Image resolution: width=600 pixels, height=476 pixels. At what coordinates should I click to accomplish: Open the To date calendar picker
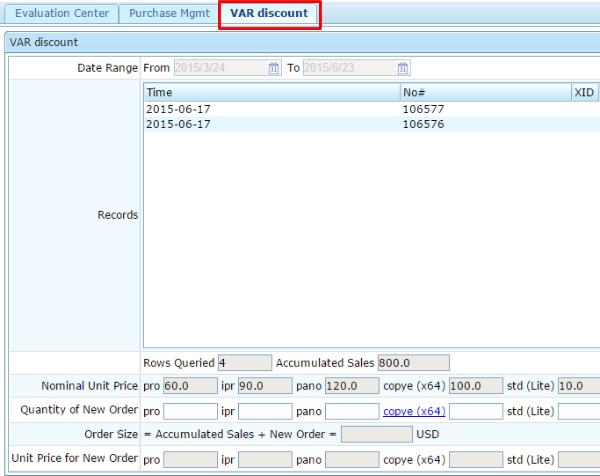(x=403, y=68)
